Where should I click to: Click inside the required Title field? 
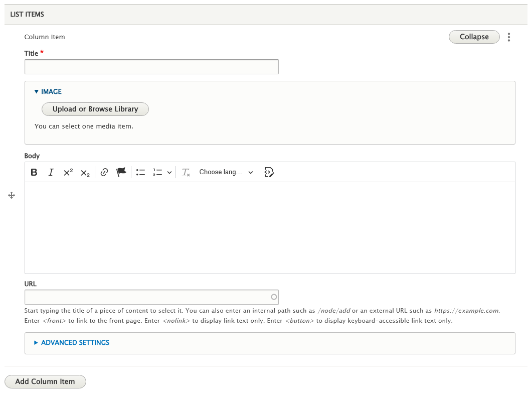(151, 66)
